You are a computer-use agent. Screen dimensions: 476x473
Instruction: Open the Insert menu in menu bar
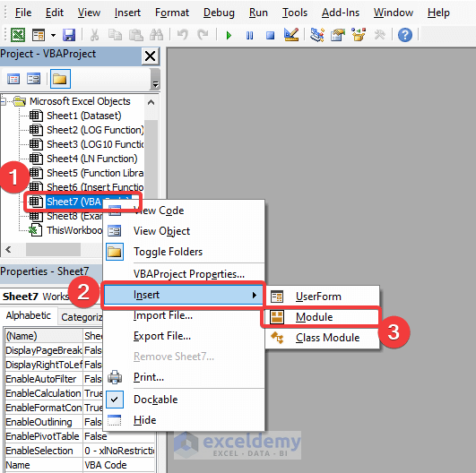tap(127, 13)
